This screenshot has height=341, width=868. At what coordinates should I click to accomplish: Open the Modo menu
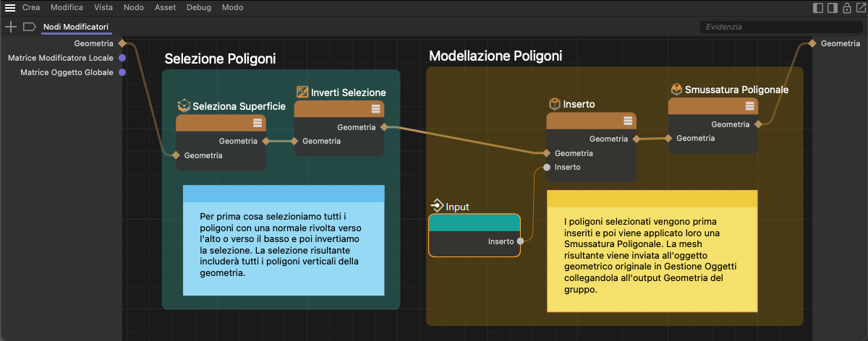point(232,7)
